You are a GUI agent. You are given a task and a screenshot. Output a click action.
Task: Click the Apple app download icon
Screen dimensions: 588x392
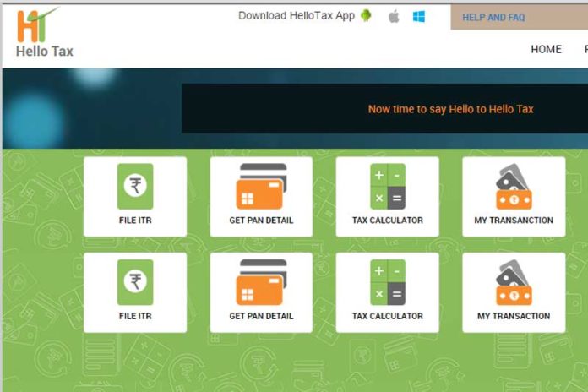(394, 16)
